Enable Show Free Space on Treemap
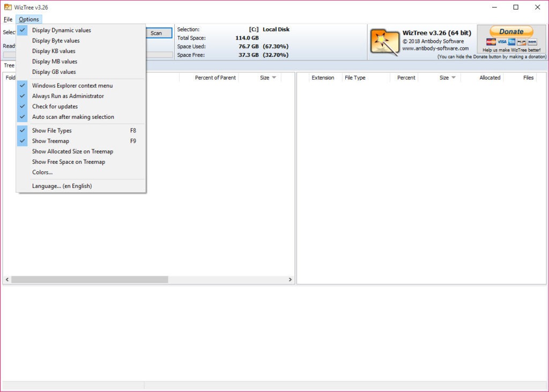Screen dimensions: 549x392 pyautogui.click(x=81, y=162)
